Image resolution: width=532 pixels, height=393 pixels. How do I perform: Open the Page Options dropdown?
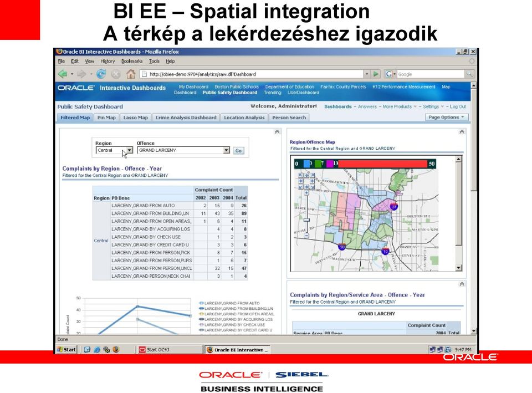(447, 117)
